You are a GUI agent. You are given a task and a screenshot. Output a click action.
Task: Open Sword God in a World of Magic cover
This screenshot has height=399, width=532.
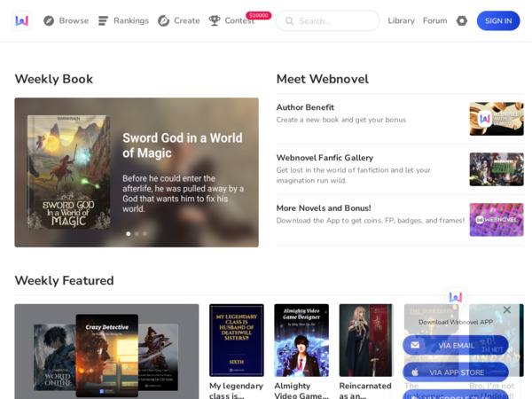(68, 172)
